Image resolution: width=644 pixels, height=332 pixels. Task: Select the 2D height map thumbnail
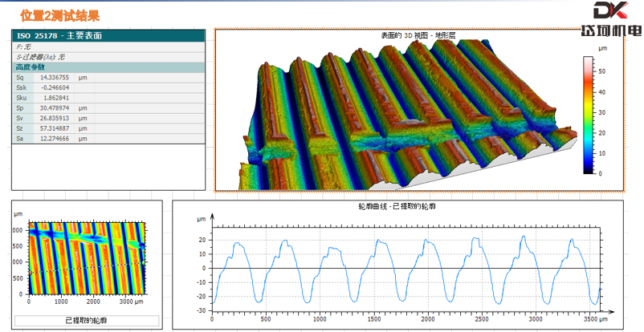[x=87, y=258]
